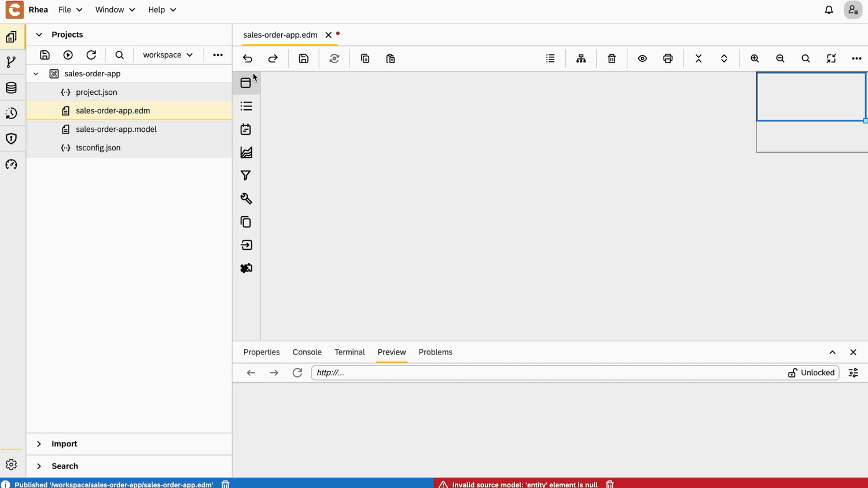Screen dimensions: 868x488
Task: Open the Operations history icon in sidebar
Action: [x=11, y=113]
